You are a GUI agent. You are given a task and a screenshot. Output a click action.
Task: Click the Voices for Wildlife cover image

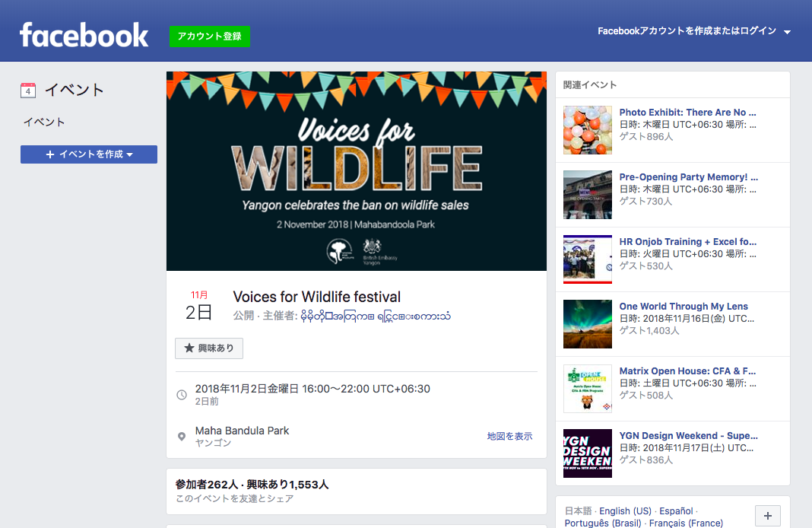pyautogui.click(x=357, y=171)
